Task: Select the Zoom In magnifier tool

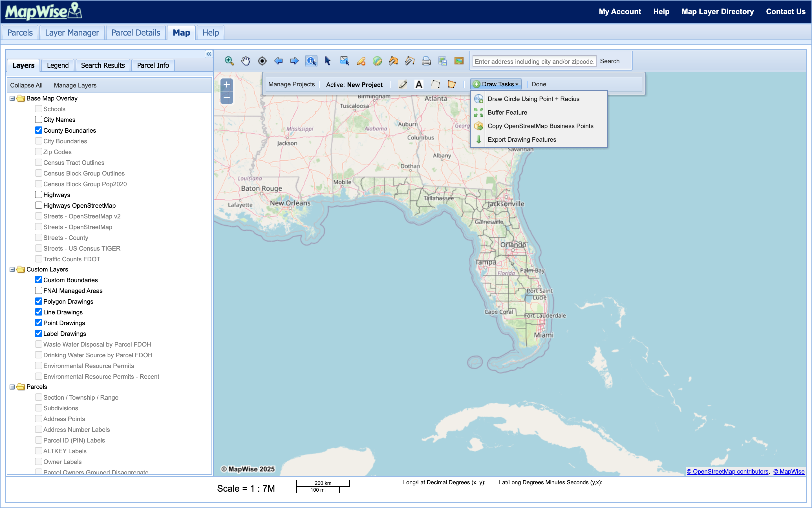Action: click(229, 61)
